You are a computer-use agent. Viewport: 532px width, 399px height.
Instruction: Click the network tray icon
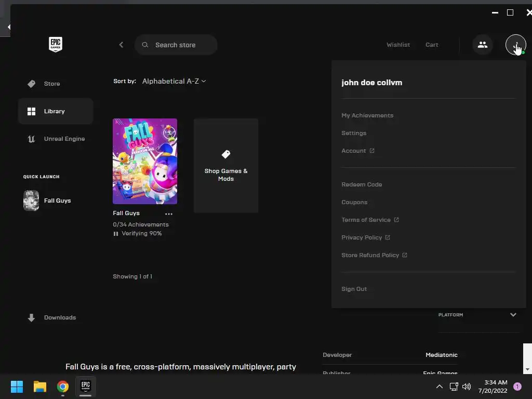coord(454,387)
